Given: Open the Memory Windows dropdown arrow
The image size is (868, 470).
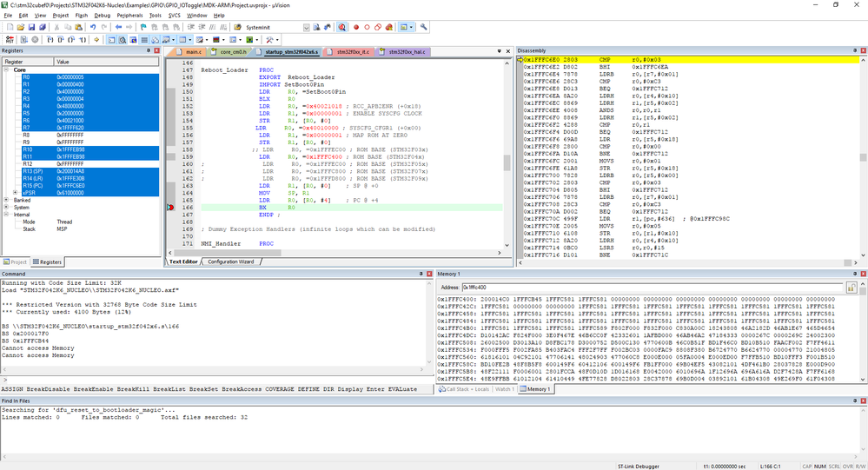Looking at the screenshot, I should click(190, 40).
